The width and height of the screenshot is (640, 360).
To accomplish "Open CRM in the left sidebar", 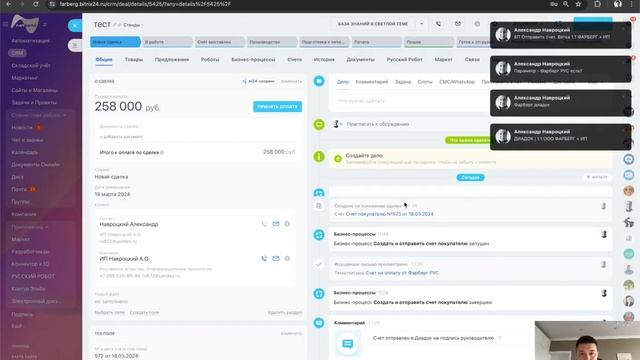I will (17, 53).
